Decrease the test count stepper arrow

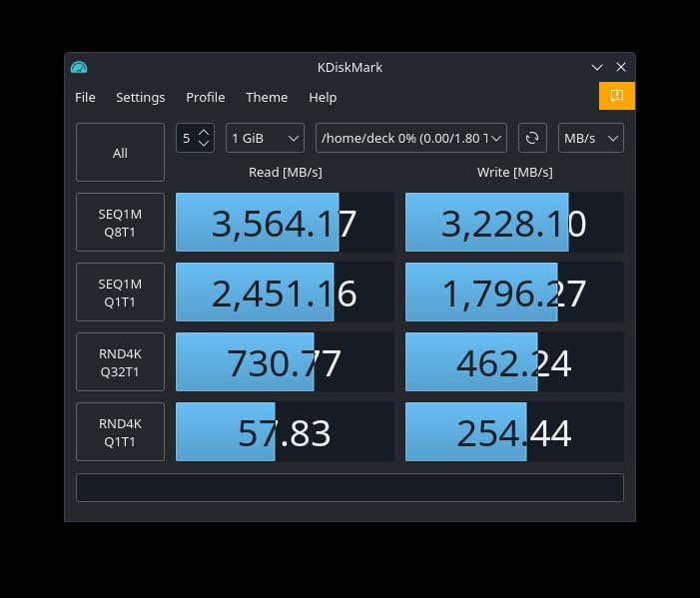[x=204, y=144]
